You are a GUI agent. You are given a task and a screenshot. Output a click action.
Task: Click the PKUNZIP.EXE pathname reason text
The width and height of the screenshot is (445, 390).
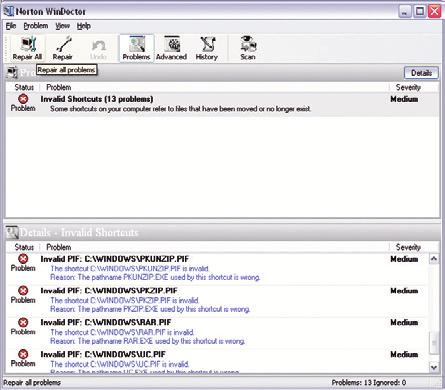tap(155, 277)
